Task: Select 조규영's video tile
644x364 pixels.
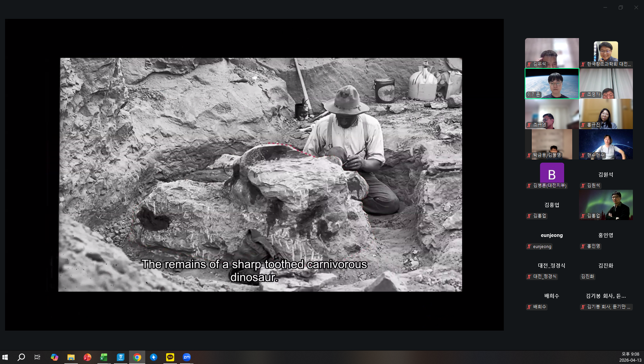Action: (x=552, y=114)
